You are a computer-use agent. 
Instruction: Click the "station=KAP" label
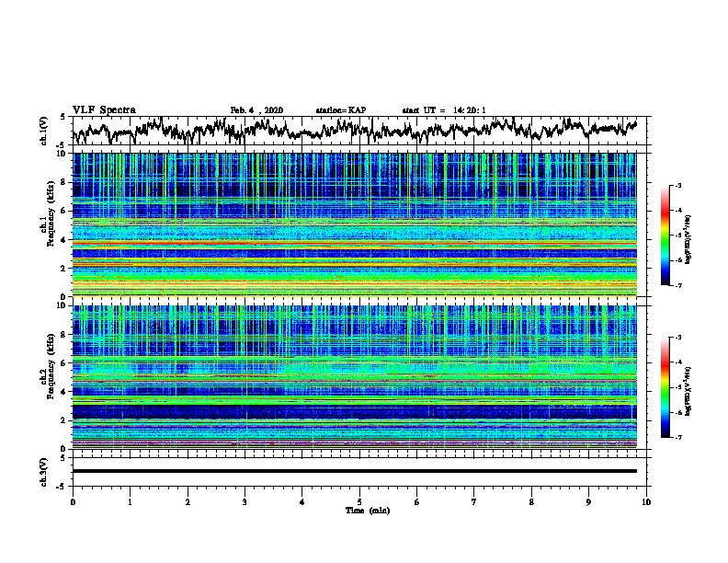click(341, 110)
